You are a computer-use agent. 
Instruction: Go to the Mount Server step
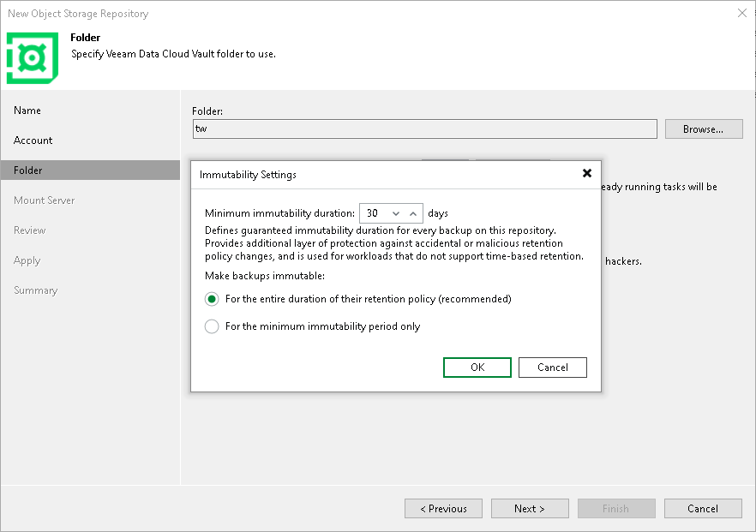44,200
